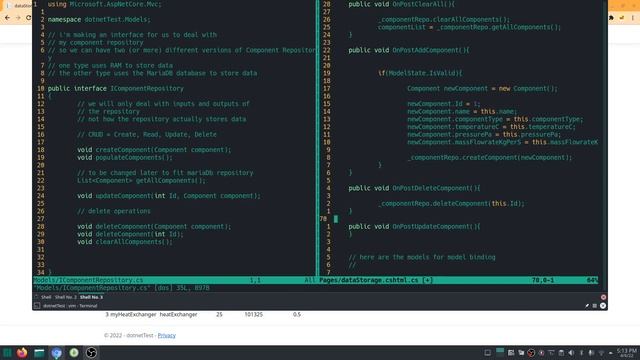Click the browser tab behind the terminal
The width and height of the screenshot is (640, 360).
coord(18,6)
